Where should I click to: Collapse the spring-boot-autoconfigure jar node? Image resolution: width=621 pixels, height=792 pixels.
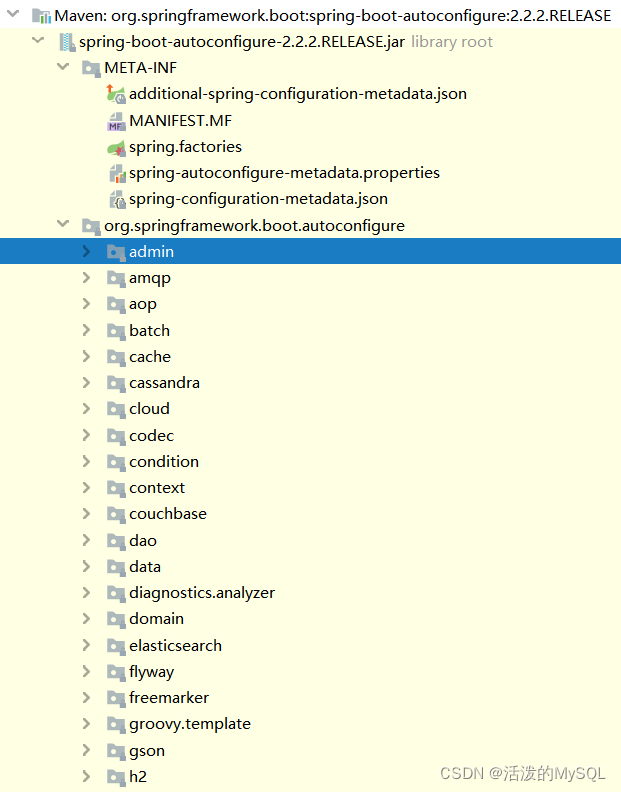coord(38,40)
